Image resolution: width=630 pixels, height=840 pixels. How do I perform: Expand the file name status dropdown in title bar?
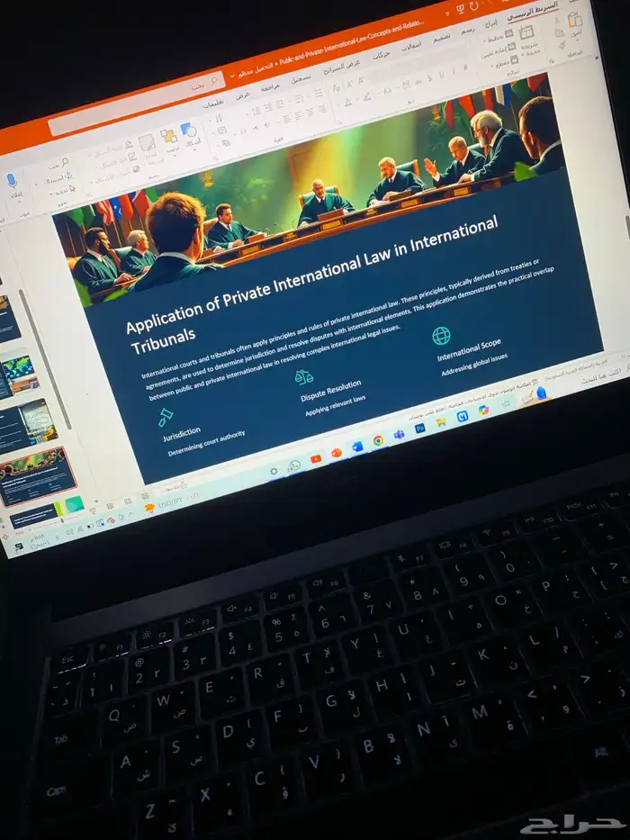click(232, 75)
